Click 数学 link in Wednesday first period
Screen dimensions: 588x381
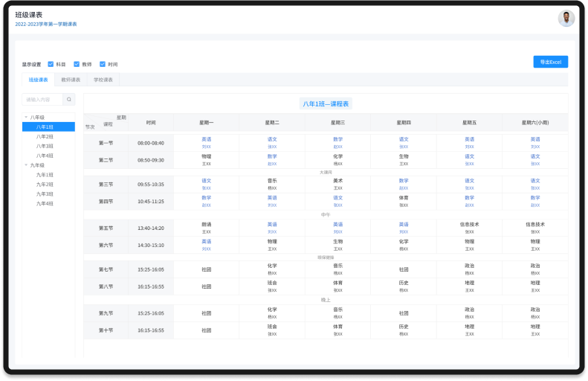click(337, 138)
